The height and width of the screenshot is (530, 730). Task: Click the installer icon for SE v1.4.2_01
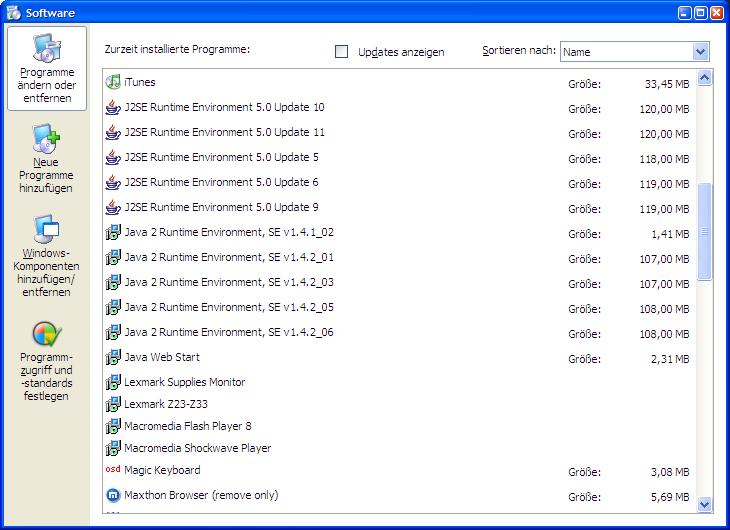point(113,257)
